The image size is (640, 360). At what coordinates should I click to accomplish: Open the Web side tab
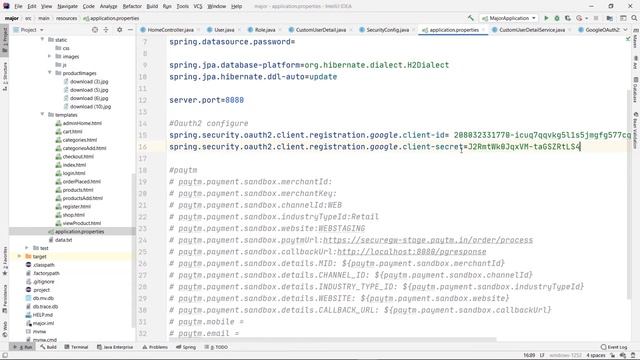(x=4, y=329)
